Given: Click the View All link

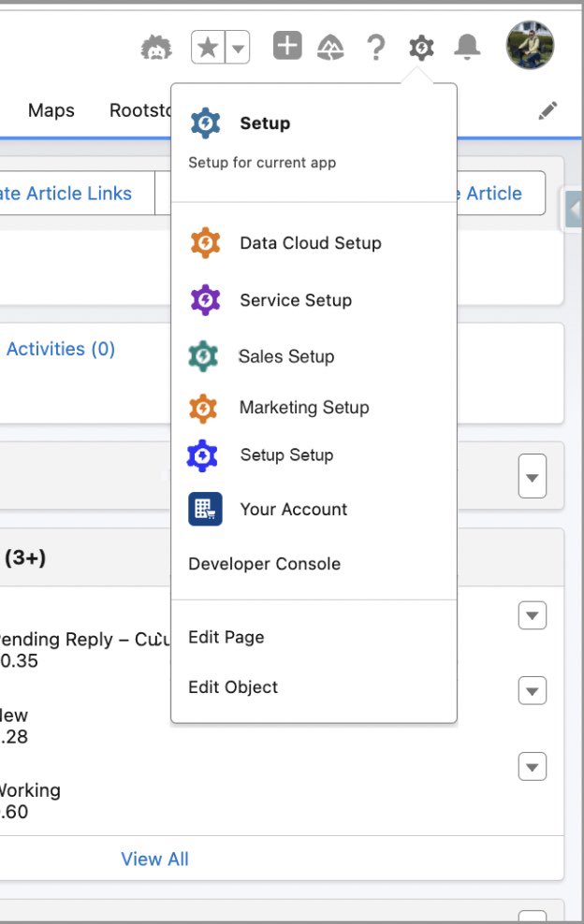Looking at the screenshot, I should 154,859.
